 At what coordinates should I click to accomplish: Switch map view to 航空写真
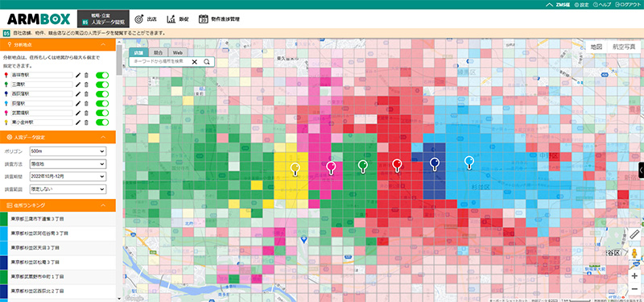coord(624,47)
